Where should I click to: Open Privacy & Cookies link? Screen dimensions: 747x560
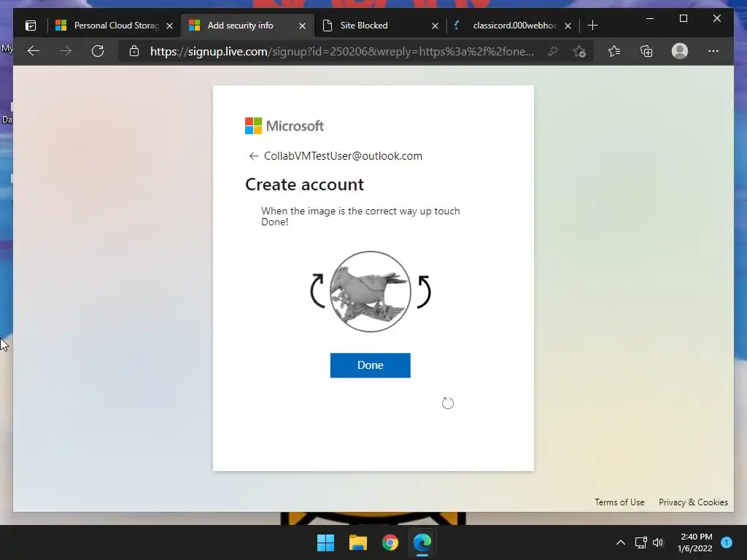[x=693, y=502]
